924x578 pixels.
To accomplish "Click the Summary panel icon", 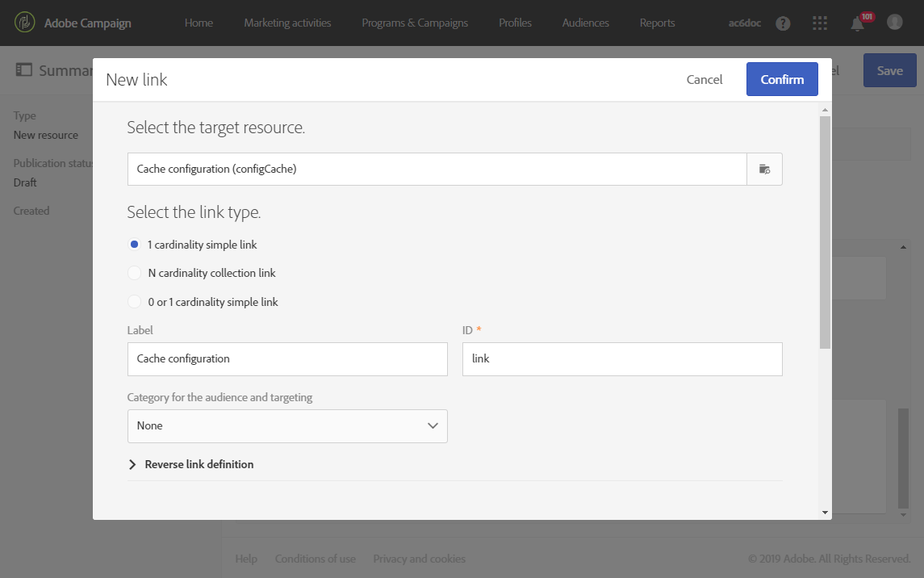I will click(24, 70).
